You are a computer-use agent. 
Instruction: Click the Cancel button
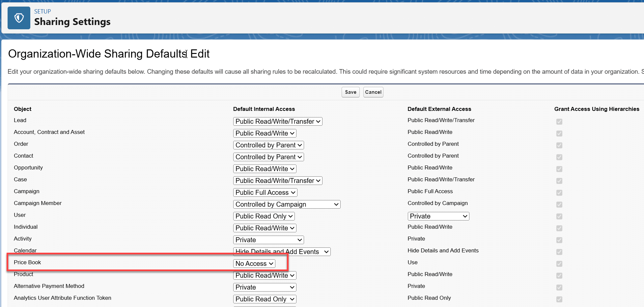[x=373, y=92]
